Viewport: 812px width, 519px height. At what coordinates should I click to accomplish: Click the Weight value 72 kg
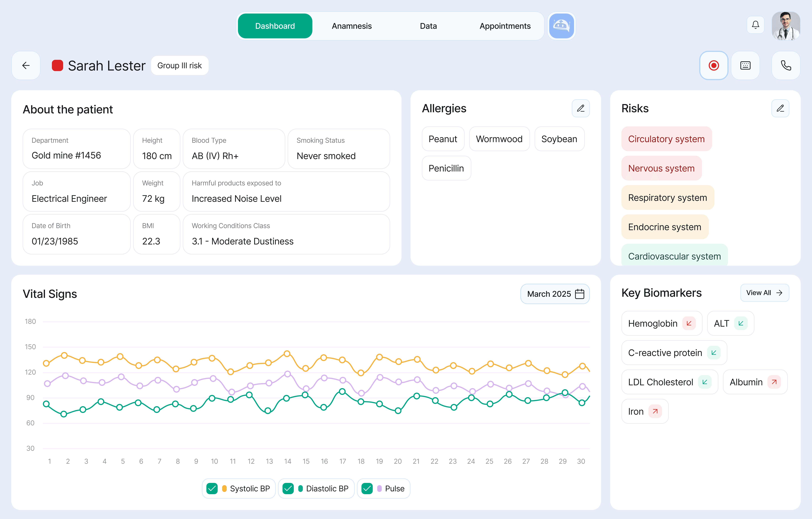click(153, 198)
